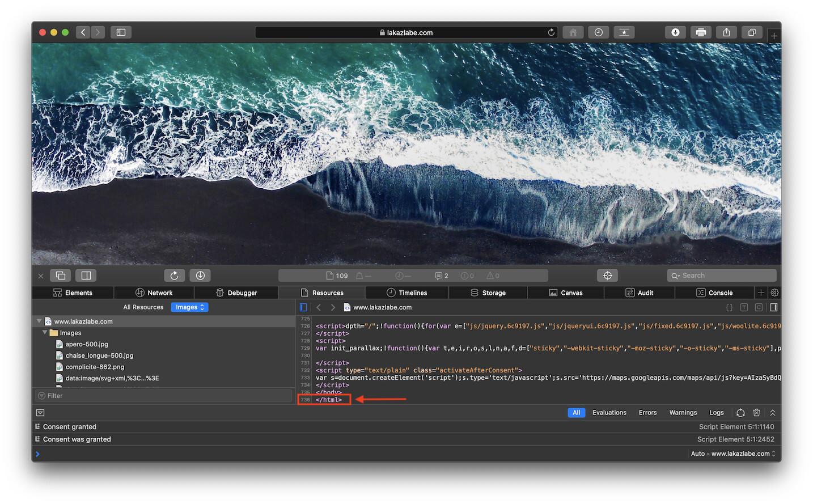813x504 pixels.
Task: Switch to the Storage tab
Action: click(488, 293)
